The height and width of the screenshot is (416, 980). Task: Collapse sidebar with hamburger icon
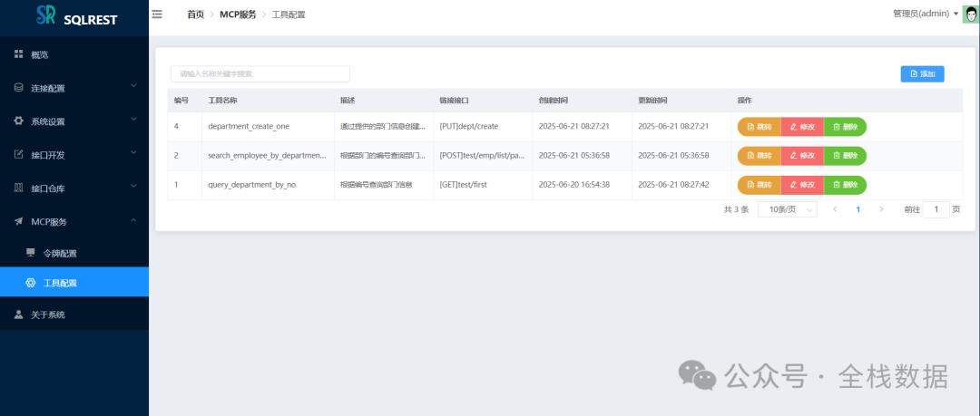[157, 14]
